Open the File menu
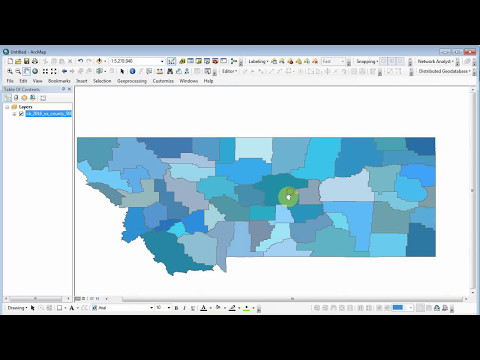The image size is (480, 360). tap(10, 81)
